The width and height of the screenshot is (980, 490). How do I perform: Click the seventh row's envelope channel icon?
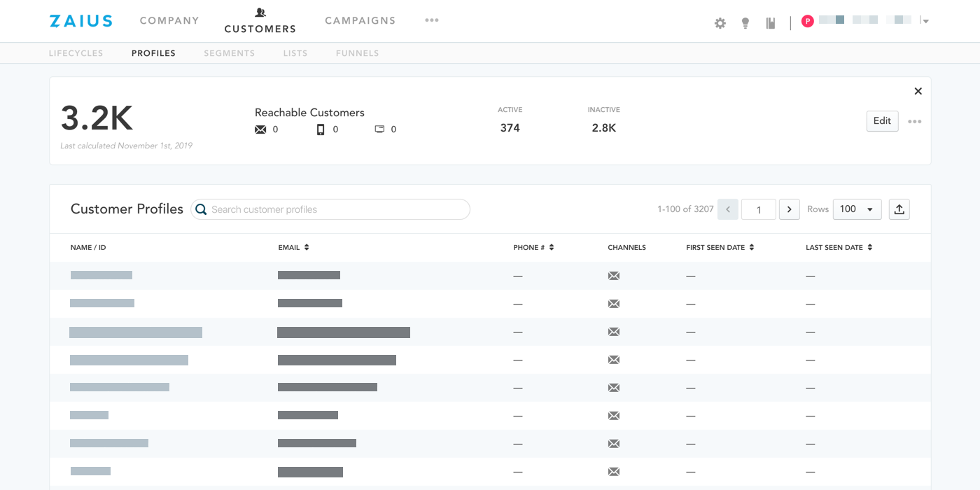tap(614, 444)
